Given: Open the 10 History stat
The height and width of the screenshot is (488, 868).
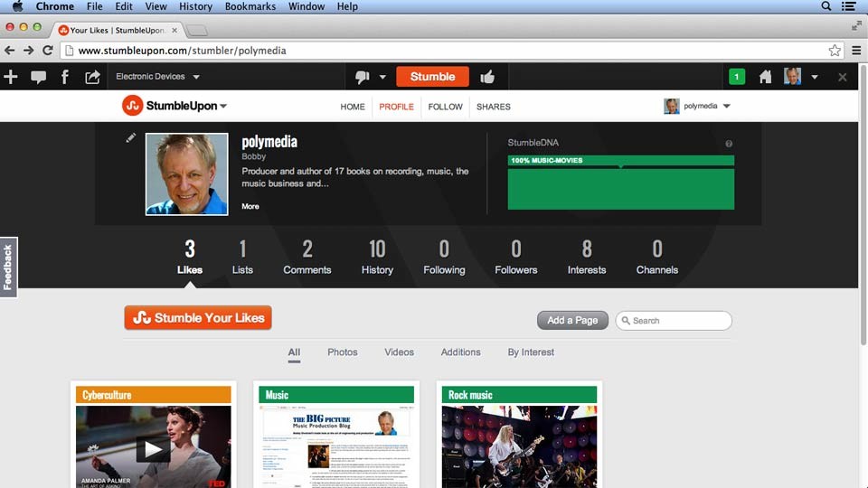Looking at the screenshot, I should (378, 258).
